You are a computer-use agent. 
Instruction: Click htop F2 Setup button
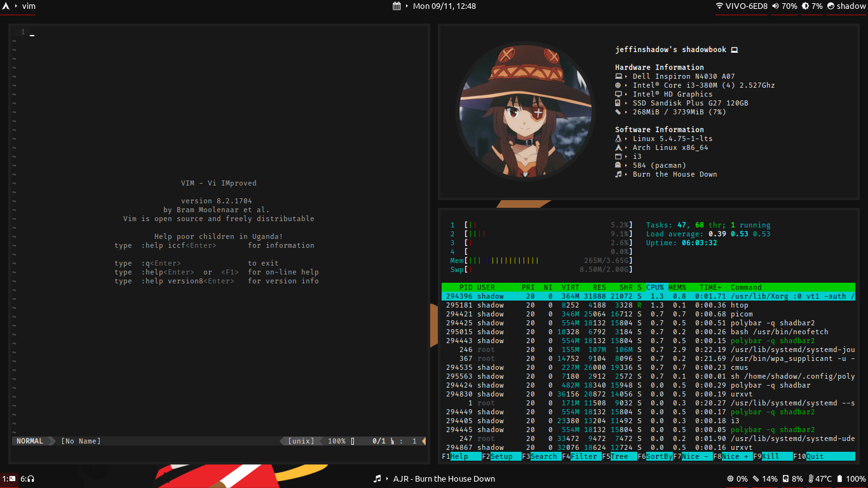click(x=501, y=456)
